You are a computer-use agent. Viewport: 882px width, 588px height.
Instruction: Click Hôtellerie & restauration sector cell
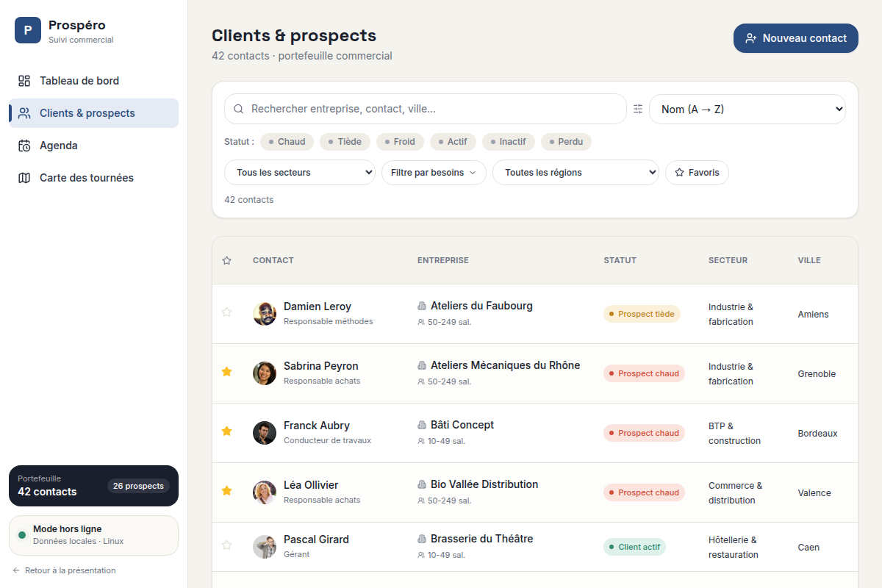733,548
